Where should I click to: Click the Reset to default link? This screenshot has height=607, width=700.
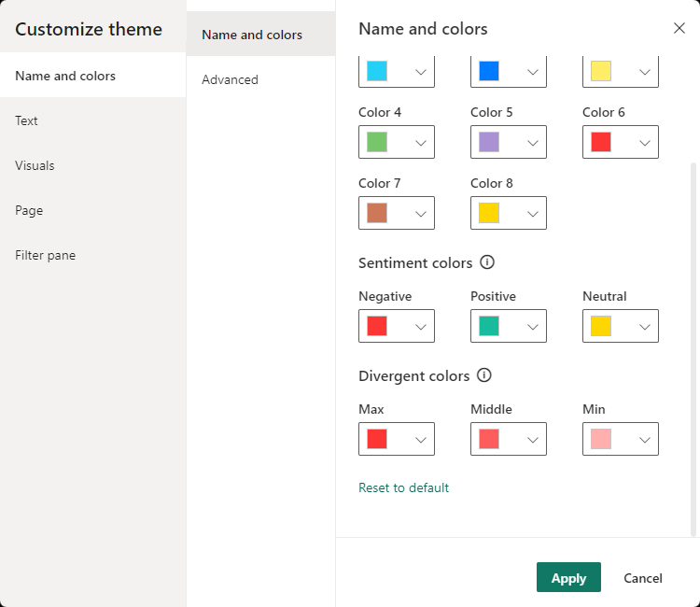403,487
